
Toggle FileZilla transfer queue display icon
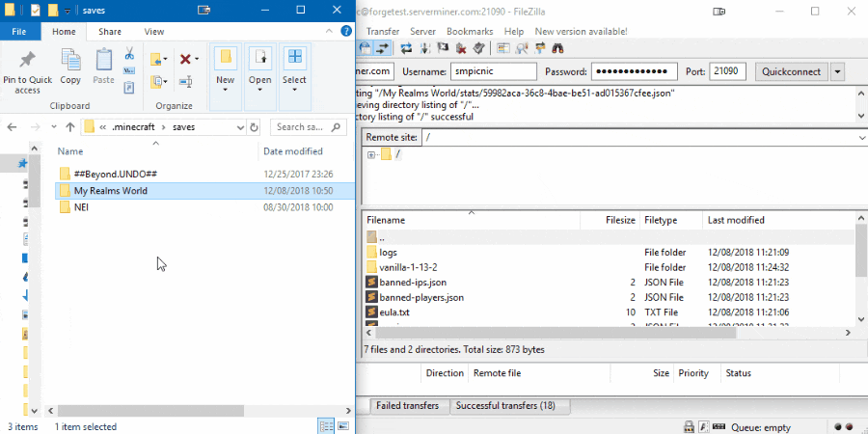381,48
